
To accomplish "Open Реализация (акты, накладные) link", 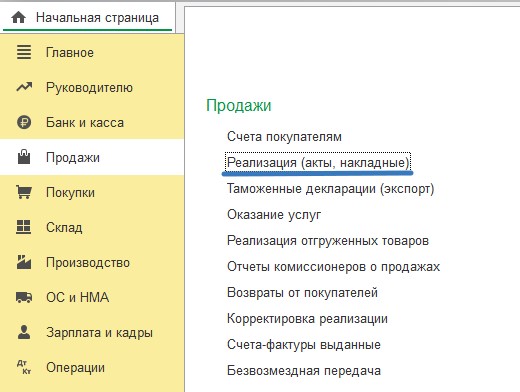I will coord(318,163).
